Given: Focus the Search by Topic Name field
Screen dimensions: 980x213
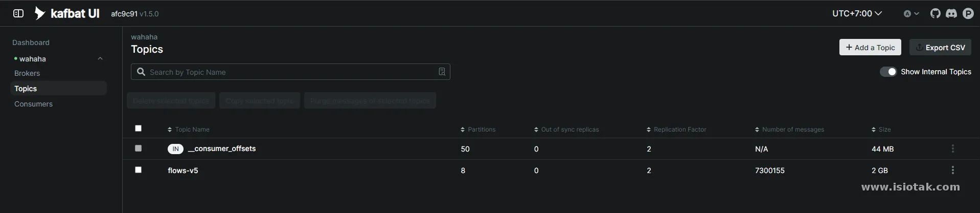Looking at the screenshot, I should (x=290, y=72).
